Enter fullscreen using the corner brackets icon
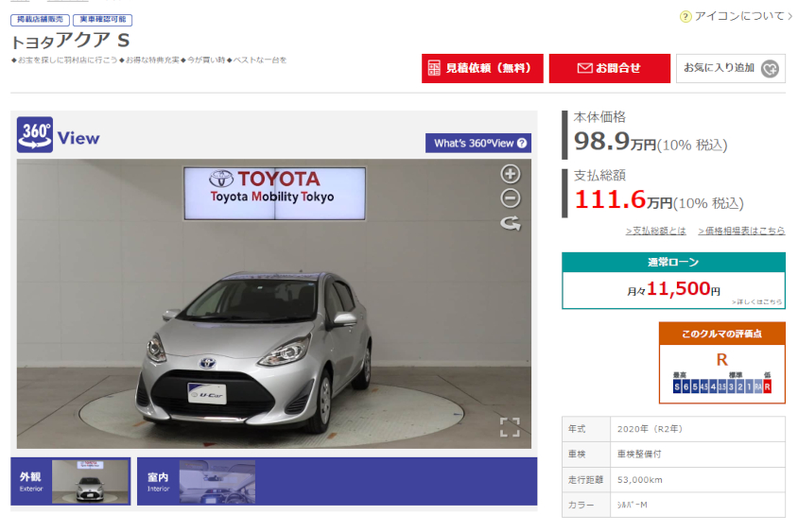The image size is (798, 532). (x=510, y=427)
